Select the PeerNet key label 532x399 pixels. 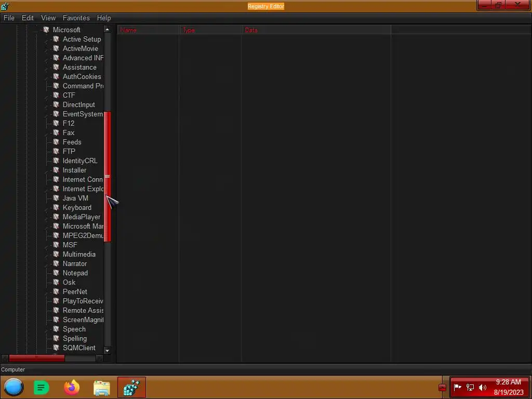pos(75,291)
